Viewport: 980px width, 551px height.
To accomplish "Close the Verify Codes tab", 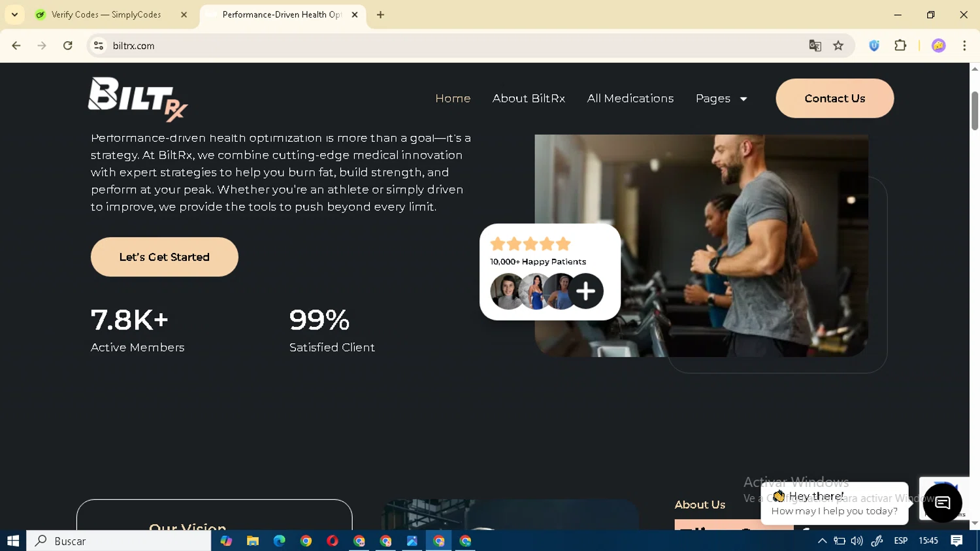I will (x=184, y=14).
